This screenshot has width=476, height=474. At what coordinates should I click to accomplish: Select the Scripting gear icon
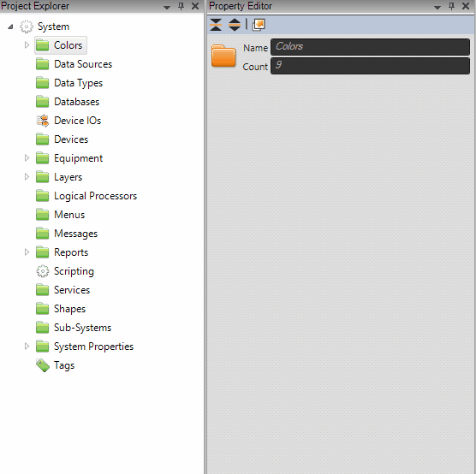(x=43, y=271)
